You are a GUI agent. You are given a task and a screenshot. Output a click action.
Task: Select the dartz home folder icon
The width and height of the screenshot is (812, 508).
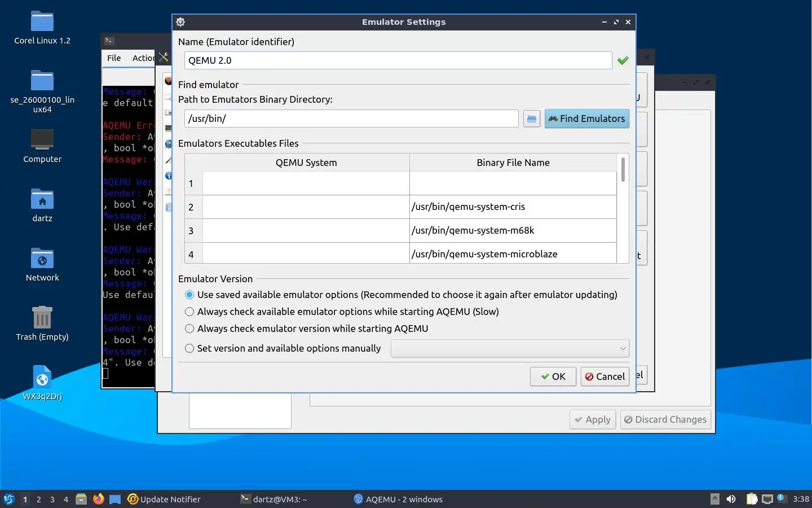pos(42,205)
